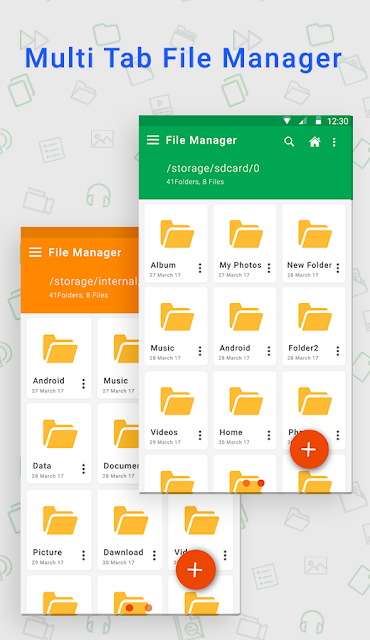Open the My Photos folder
This screenshot has width=370, height=640.
tap(245, 243)
